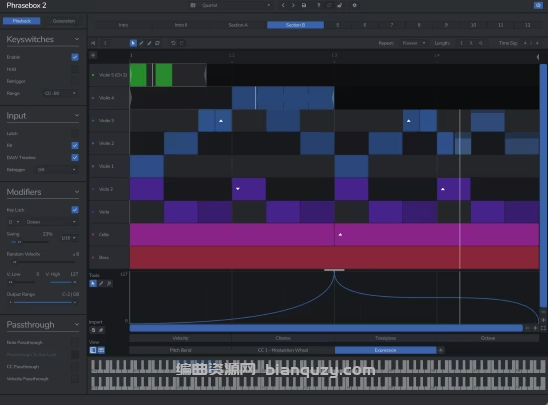The image size is (548, 405).
Task: Open the Swing 1/16 division dropdown
Action: tap(68, 238)
